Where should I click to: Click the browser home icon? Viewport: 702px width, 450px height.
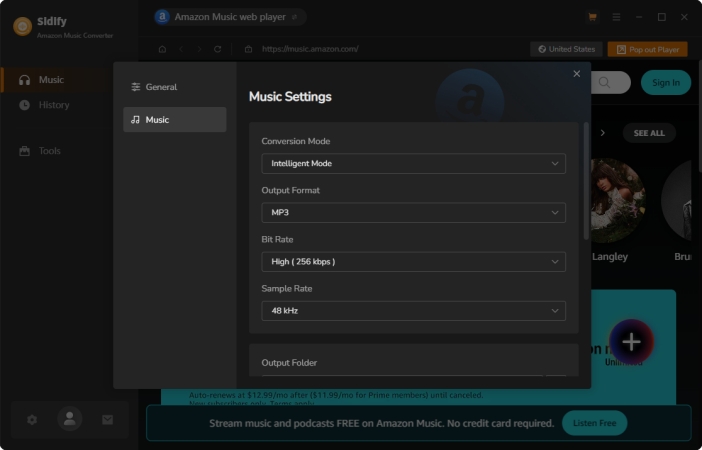point(163,49)
